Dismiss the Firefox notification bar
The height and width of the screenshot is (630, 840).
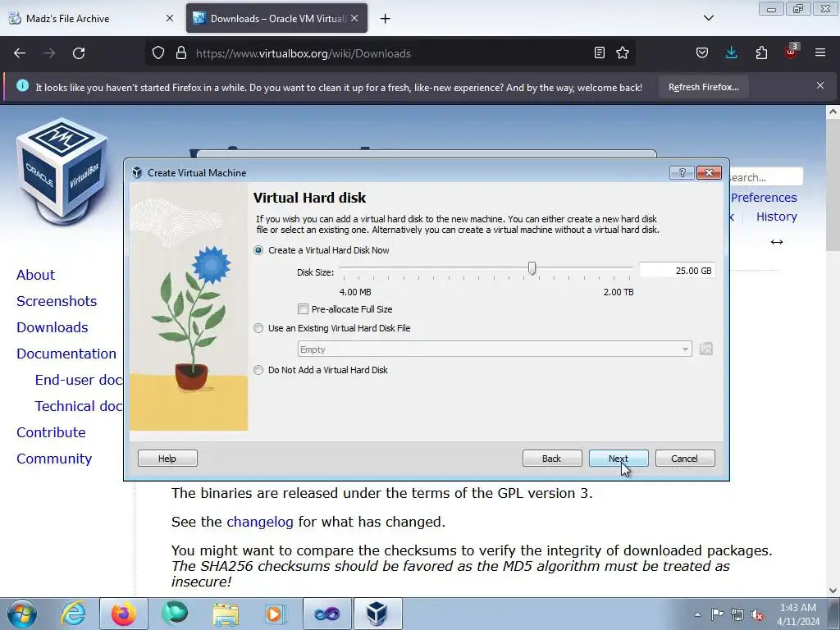pos(820,85)
